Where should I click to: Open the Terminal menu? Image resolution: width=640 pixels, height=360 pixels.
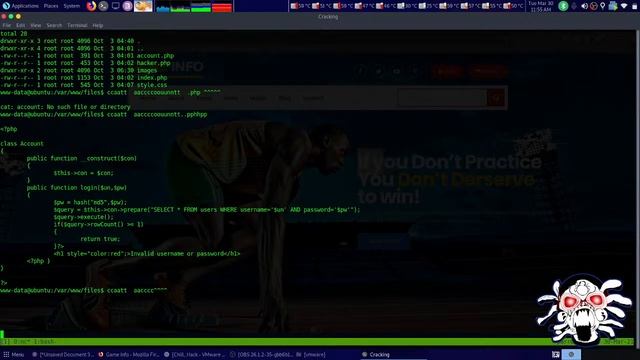pos(77,25)
